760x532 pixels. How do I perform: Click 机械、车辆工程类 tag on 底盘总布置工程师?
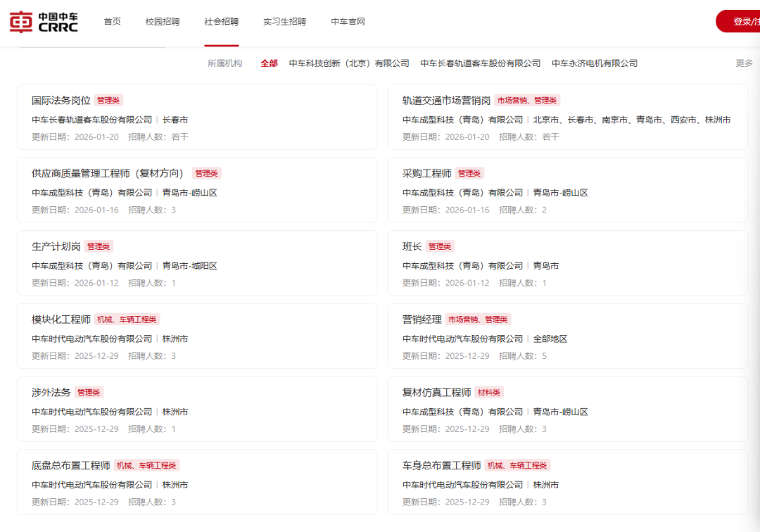click(x=147, y=466)
